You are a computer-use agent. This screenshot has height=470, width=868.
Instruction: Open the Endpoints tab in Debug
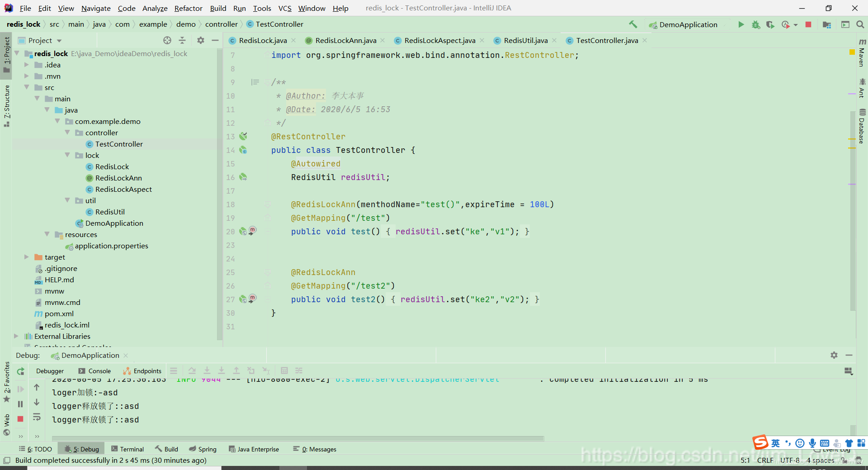pyautogui.click(x=142, y=371)
